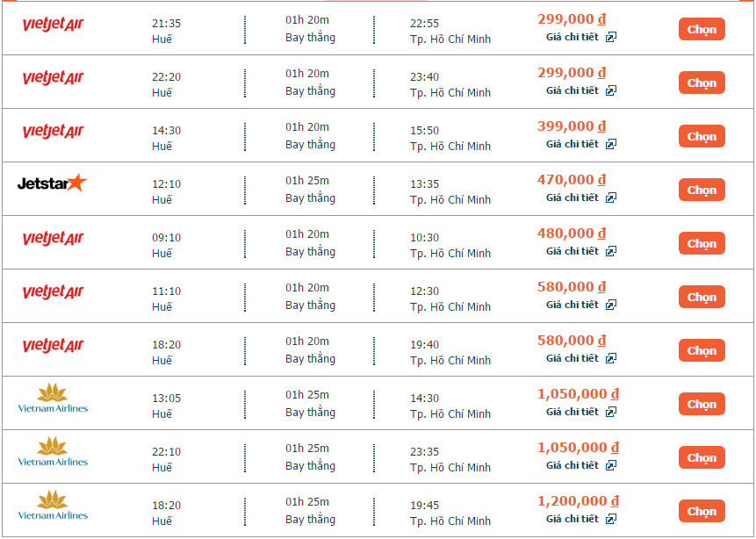Open price detail icon for 21:35 VietJet flight
Image resolution: width=756 pixels, height=539 pixels.
pyautogui.click(x=611, y=37)
